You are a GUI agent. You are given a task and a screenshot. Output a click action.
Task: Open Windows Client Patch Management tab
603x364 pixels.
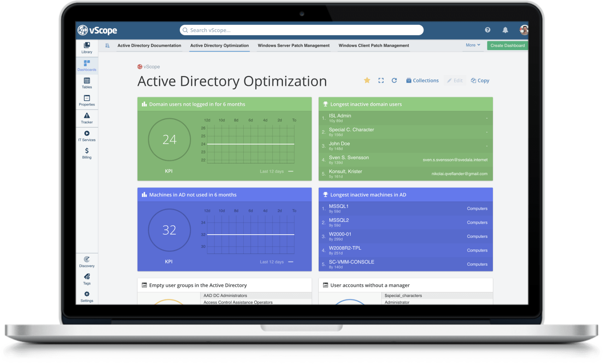[x=374, y=45]
